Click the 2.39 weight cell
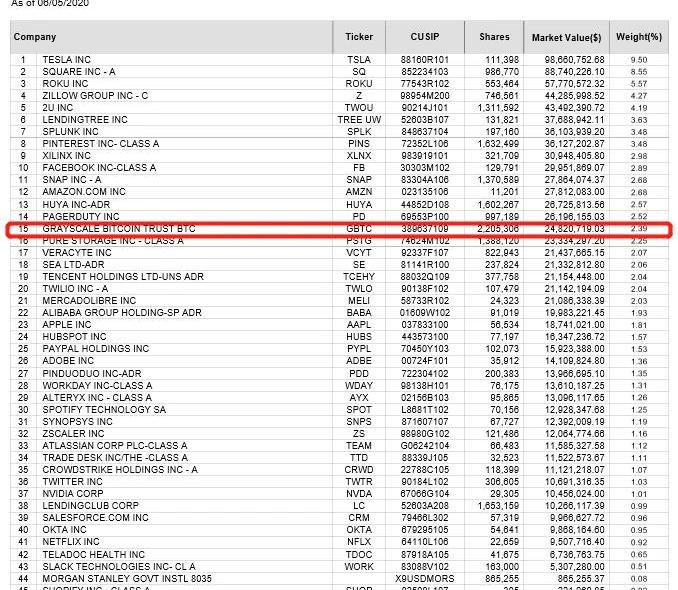Image resolution: width=678 pixels, height=590 pixels. [x=639, y=229]
